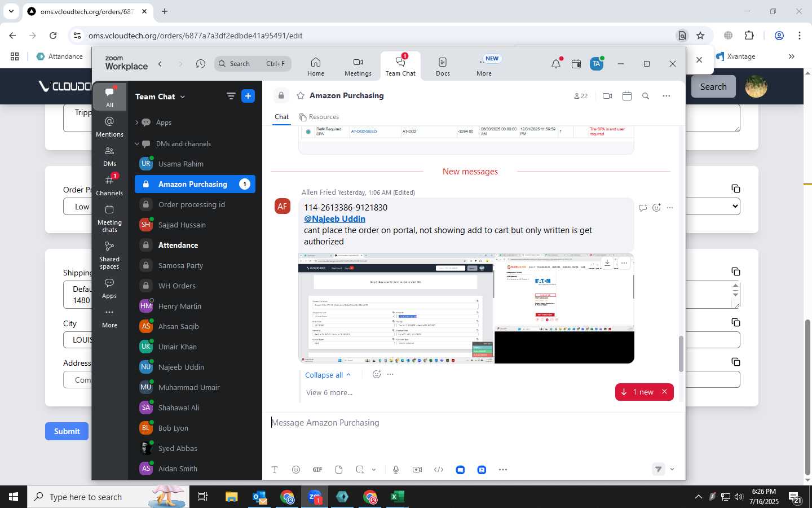Switch to Meetings tab
Screen dimensions: 812x508
pos(358,67)
